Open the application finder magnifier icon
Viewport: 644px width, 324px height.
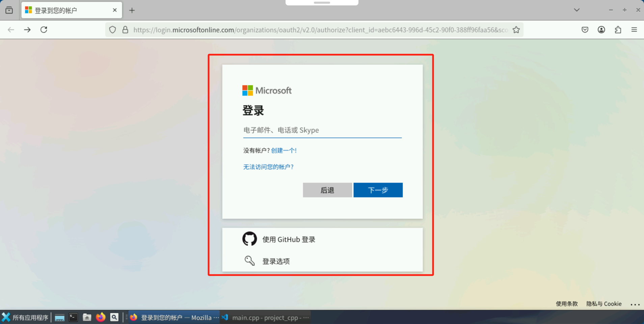tap(114, 317)
